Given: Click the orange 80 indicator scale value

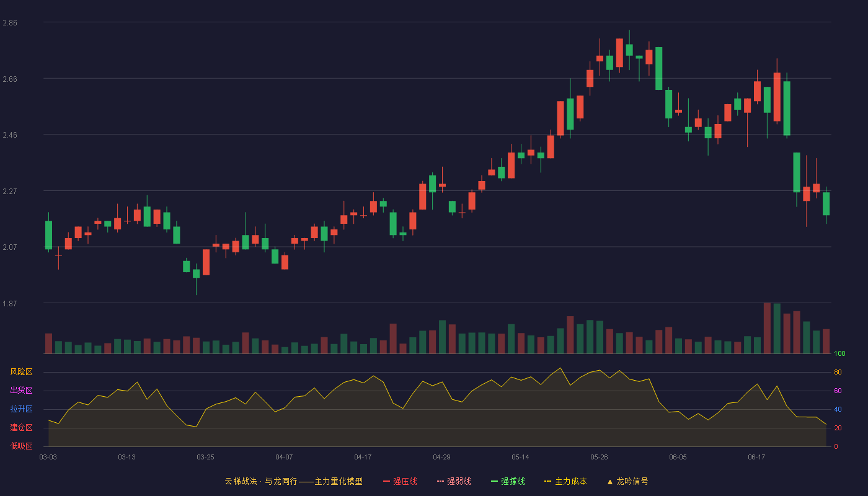Looking at the screenshot, I should pyautogui.click(x=838, y=373).
